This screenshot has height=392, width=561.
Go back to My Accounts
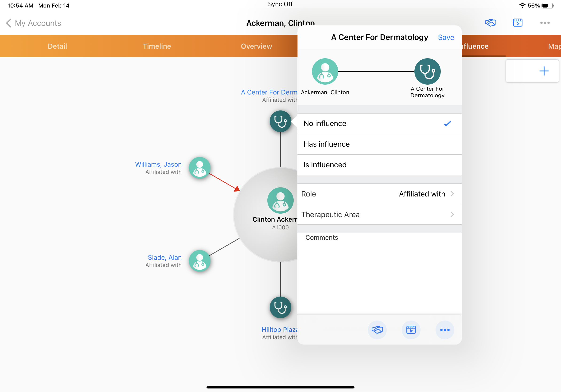(x=33, y=23)
